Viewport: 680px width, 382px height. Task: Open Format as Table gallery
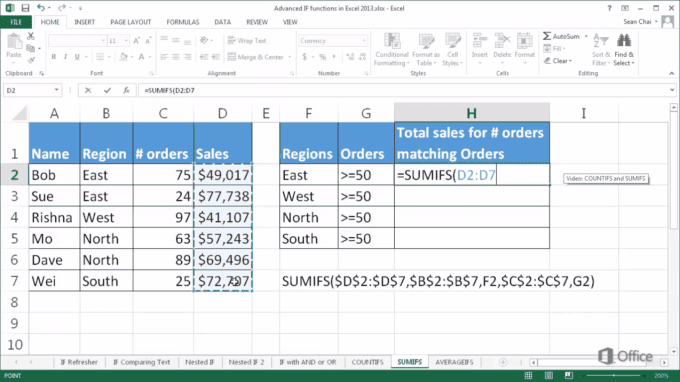coord(426,49)
